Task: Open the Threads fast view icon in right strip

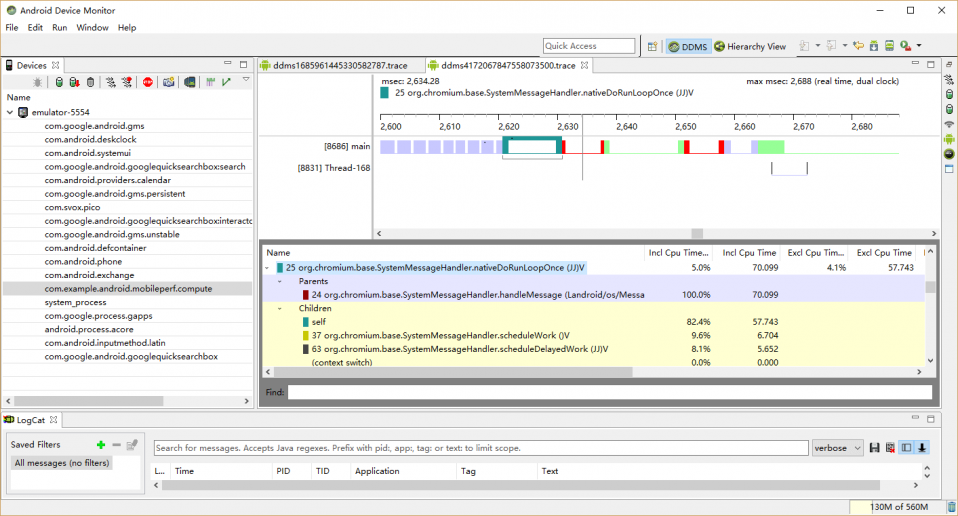Action: tap(949, 79)
